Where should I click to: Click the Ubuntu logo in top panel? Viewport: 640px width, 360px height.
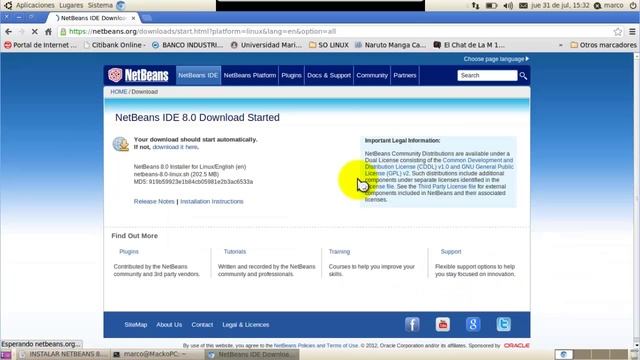pos(8,5)
